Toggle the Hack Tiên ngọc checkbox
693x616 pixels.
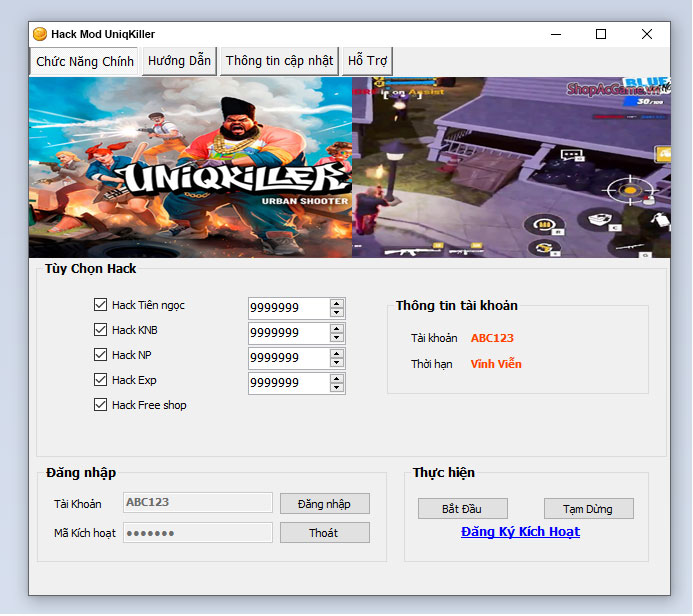[100, 304]
